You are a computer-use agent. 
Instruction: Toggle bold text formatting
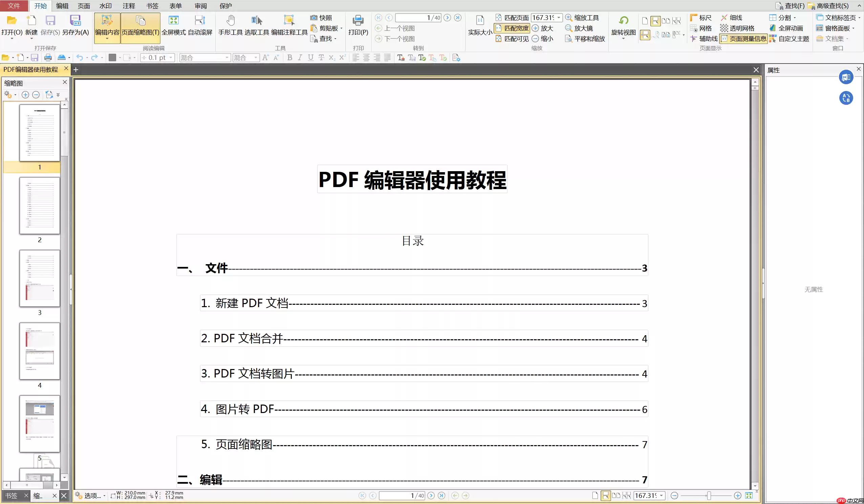pyautogui.click(x=289, y=57)
